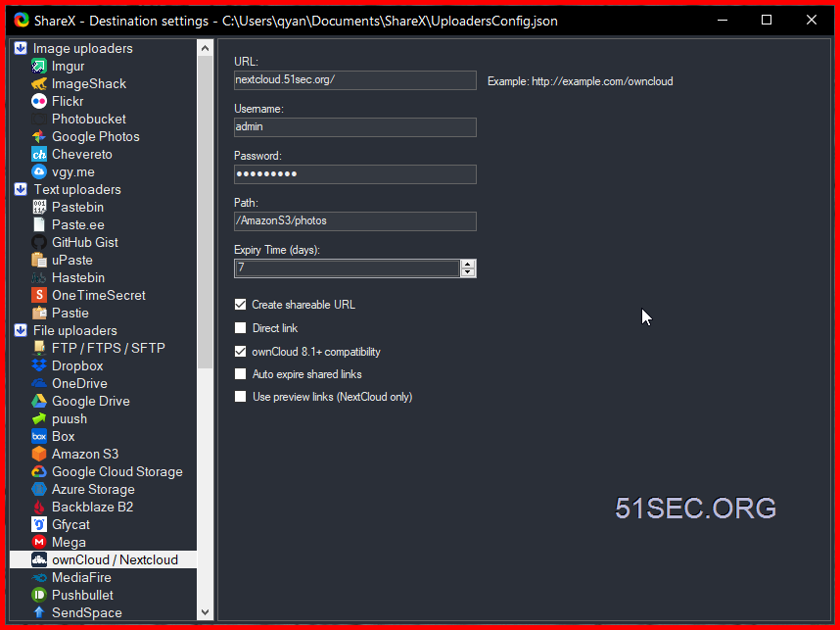Click the Box icon
This screenshot has width=840, height=630.
point(39,436)
